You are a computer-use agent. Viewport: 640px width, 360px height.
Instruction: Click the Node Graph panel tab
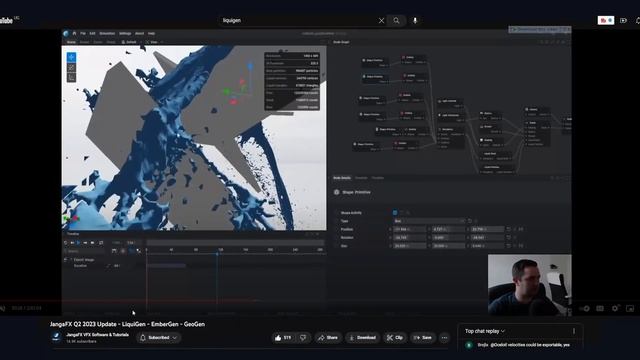click(x=341, y=42)
